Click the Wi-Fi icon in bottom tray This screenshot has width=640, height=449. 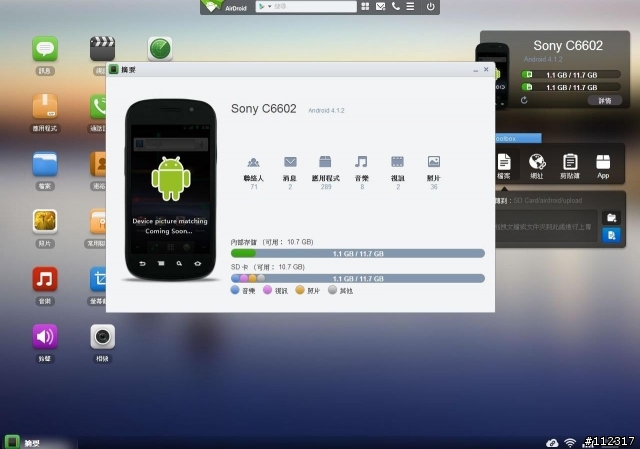tap(570, 443)
